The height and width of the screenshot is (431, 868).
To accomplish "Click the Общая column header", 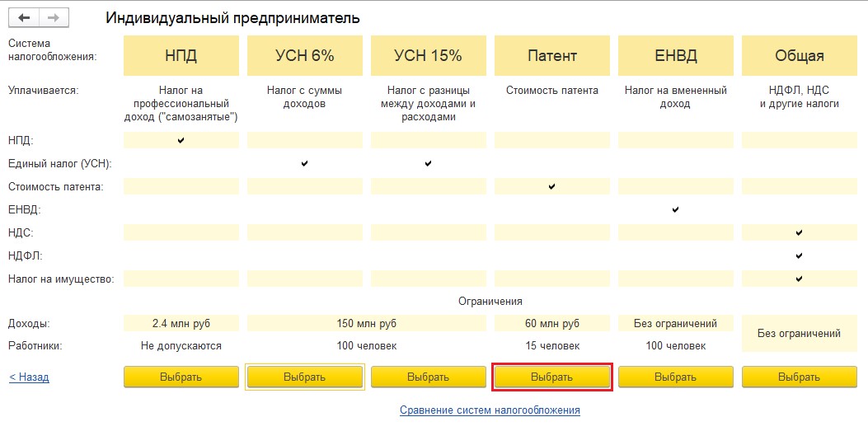I will [799, 56].
